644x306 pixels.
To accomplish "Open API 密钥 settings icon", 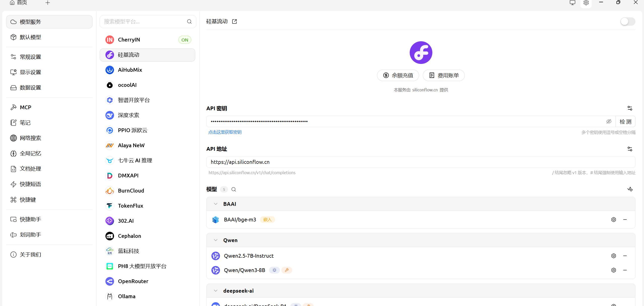I will (630, 108).
